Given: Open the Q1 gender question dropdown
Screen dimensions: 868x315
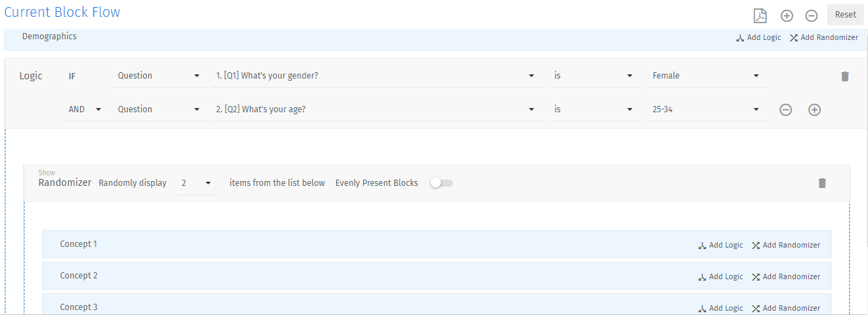Looking at the screenshot, I should point(376,76).
